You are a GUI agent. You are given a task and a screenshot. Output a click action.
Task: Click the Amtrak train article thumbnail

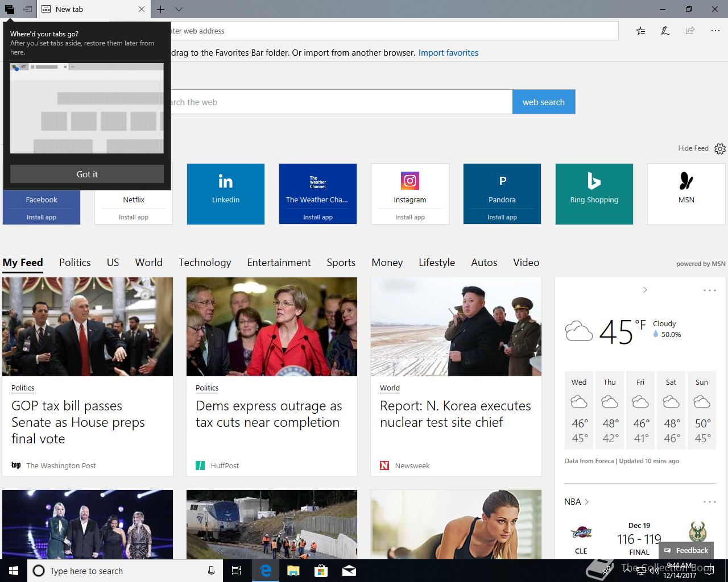pos(272,525)
